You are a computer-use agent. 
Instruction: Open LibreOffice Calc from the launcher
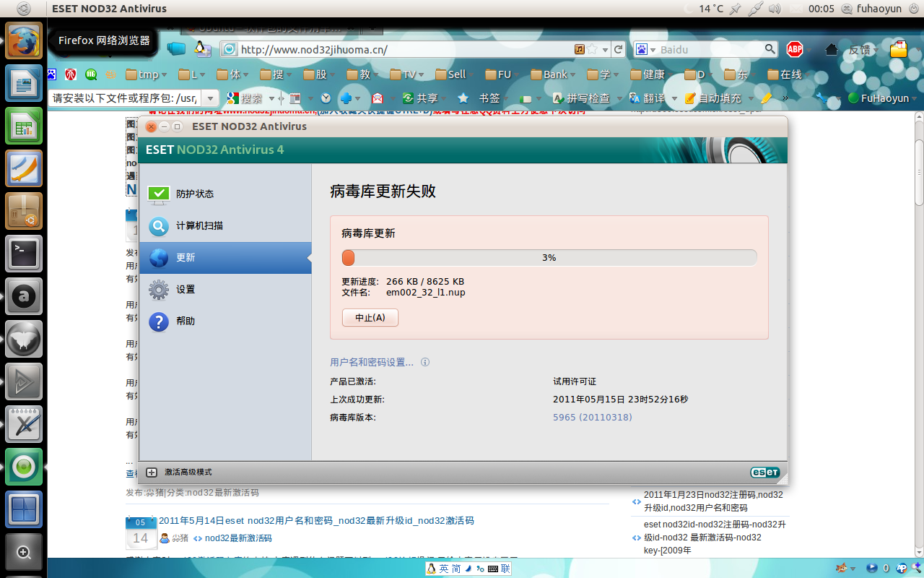click(x=24, y=126)
